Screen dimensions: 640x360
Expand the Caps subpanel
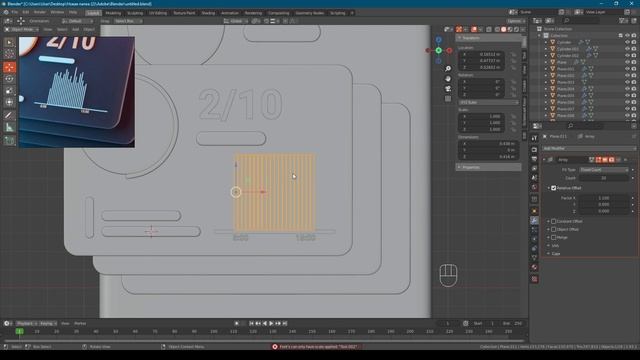pos(555,253)
